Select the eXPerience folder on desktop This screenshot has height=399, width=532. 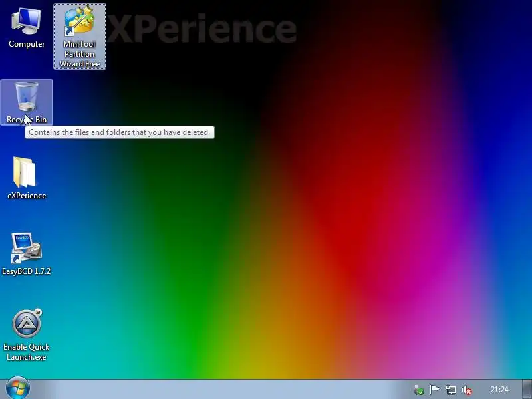[27, 178]
